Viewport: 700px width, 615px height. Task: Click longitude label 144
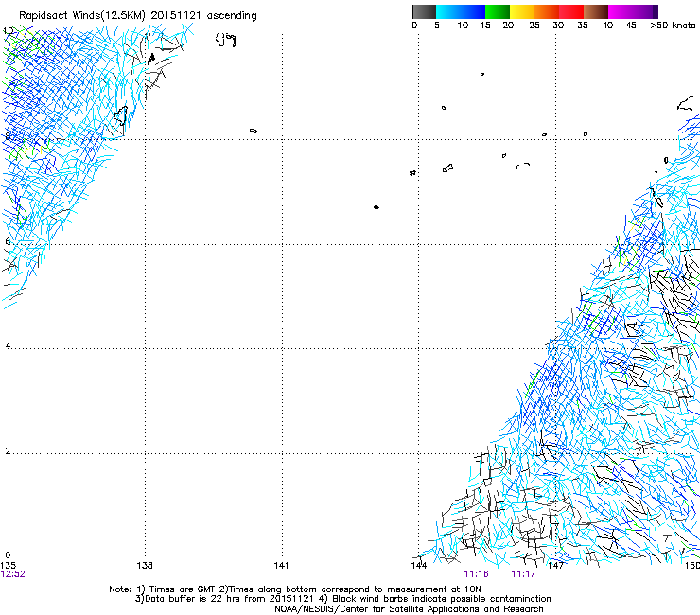tap(419, 566)
